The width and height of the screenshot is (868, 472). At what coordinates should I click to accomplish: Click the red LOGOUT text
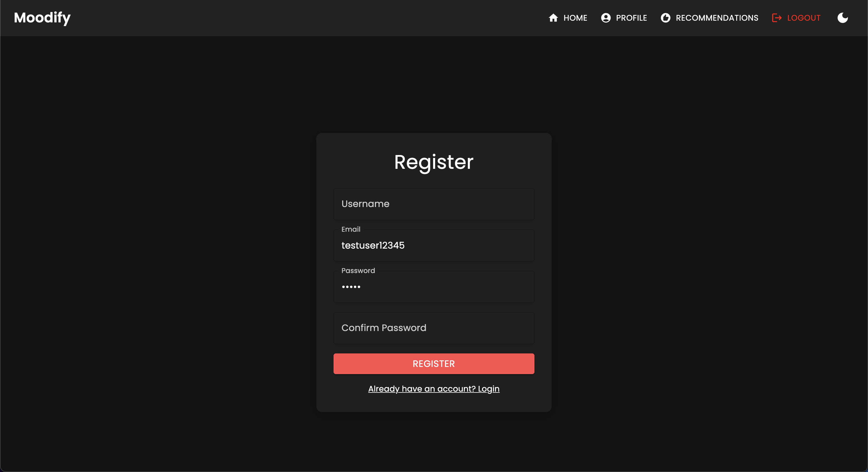pos(803,18)
